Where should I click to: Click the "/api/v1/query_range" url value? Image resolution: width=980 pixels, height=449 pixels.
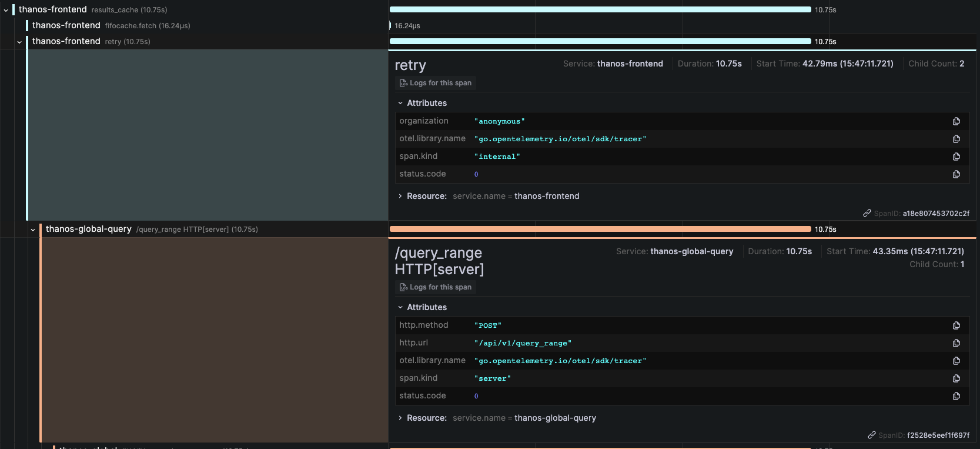coord(523,343)
